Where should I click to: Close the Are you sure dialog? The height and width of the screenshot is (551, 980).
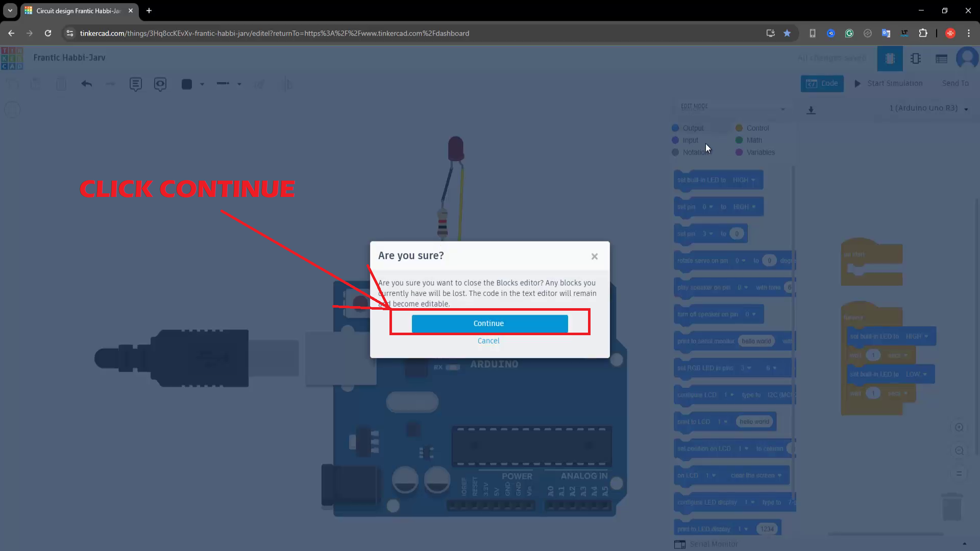click(594, 257)
